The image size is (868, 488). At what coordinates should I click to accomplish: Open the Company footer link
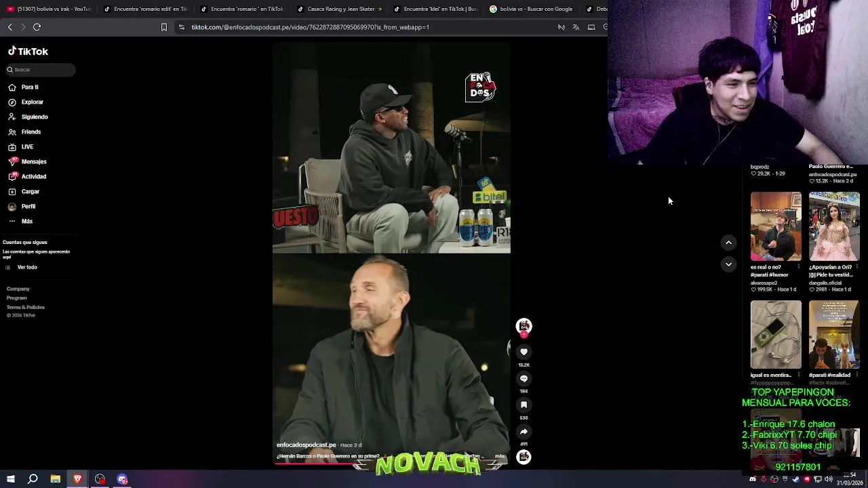pyautogui.click(x=18, y=289)
